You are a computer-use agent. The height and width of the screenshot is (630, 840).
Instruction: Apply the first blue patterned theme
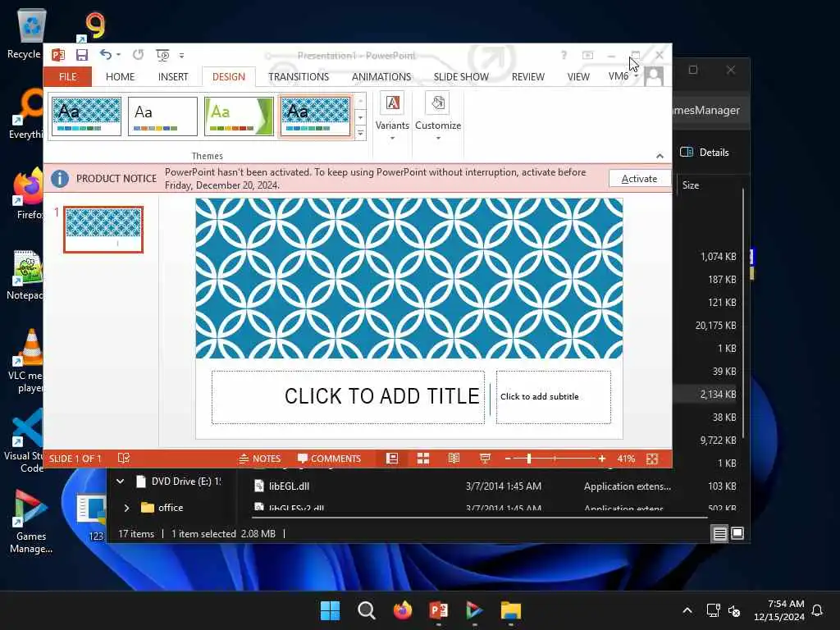click(x=86, y=116)
